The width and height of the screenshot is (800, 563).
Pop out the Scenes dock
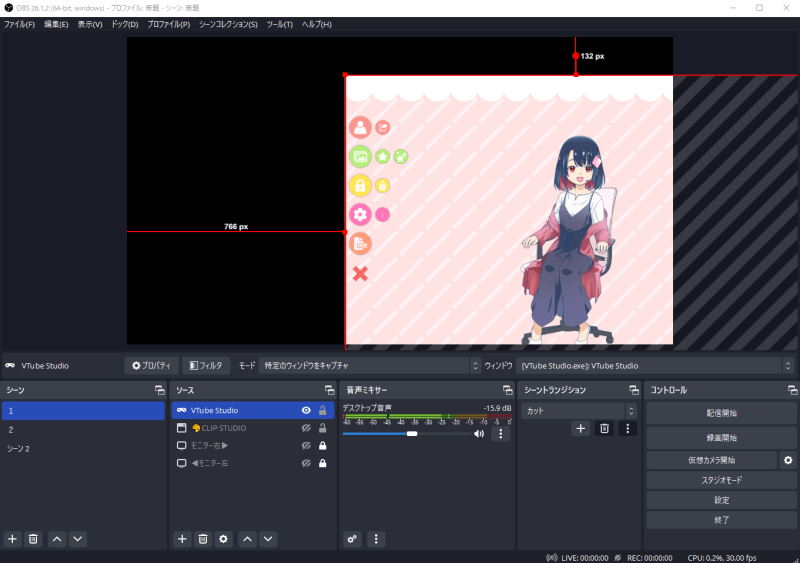coord(160,390)
